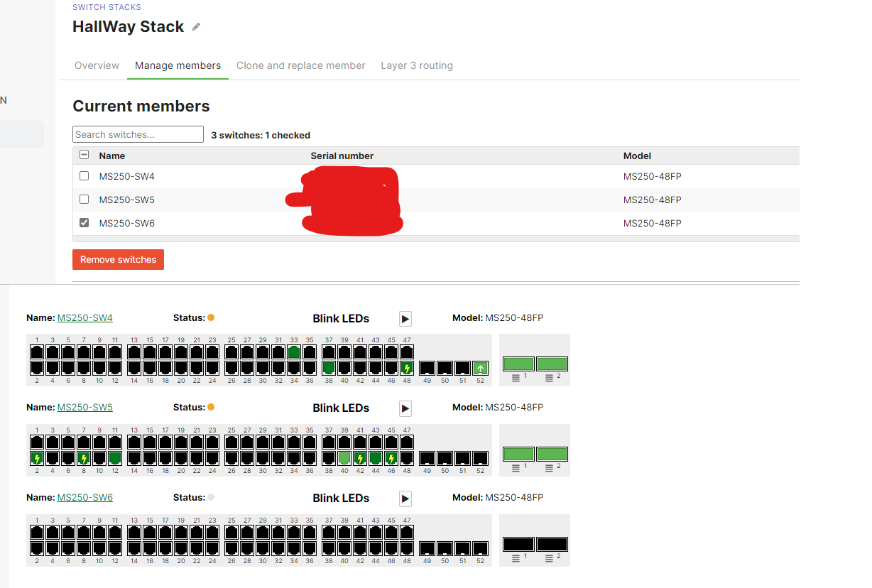Select PoE port 48 on MS250-SW4
The height and width of the screenshot is (588, 872).
(406, 368)
